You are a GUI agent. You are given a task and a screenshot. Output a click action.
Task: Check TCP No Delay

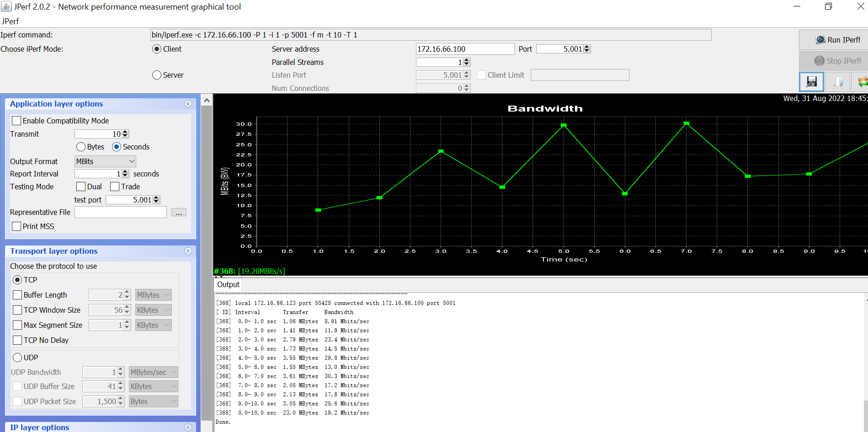(x=17, y=340)
